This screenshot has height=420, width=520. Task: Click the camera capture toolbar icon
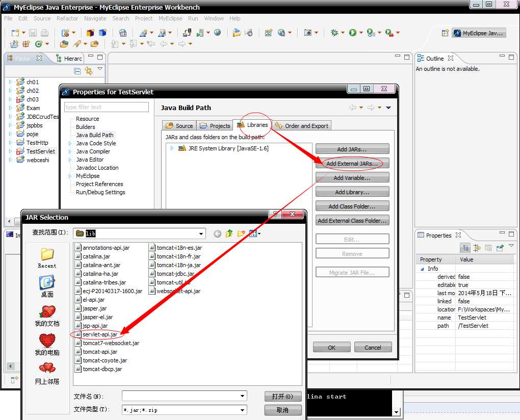[308, 33]
